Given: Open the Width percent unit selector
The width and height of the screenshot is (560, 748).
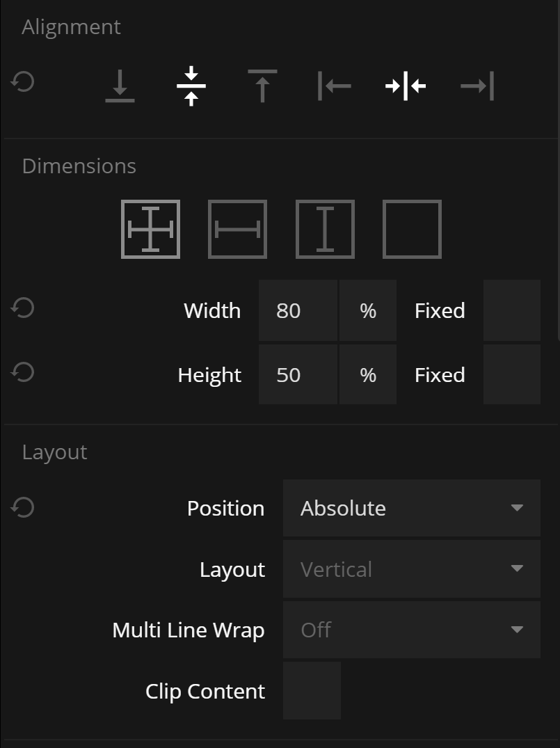Looking at the screenshot, I should pos(368,310).
